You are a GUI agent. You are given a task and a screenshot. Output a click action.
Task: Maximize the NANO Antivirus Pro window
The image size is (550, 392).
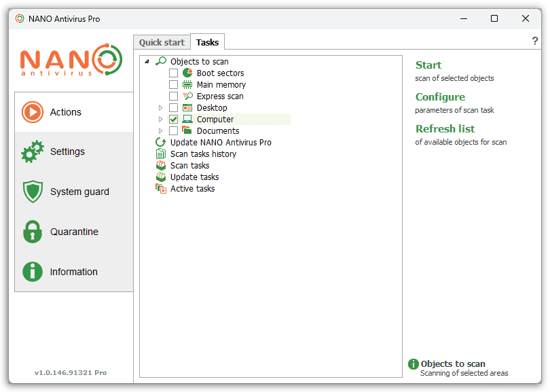tap(494, 18)
